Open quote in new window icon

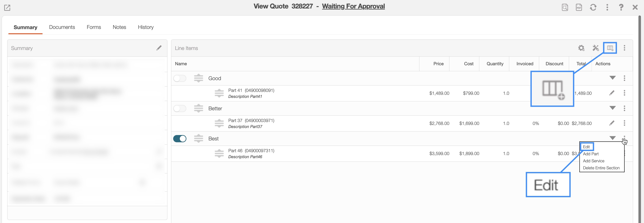[7, 7]
